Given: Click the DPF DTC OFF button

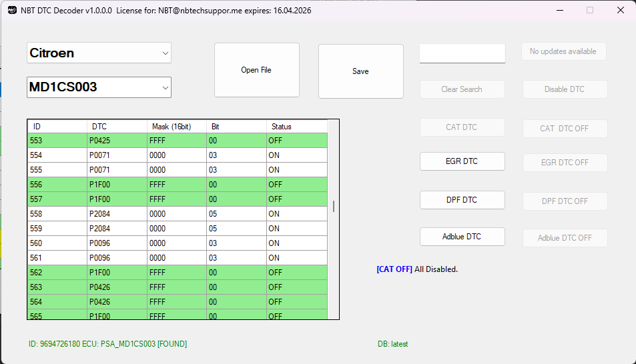Looking at the screenshot, I should [x=565, y=201].
